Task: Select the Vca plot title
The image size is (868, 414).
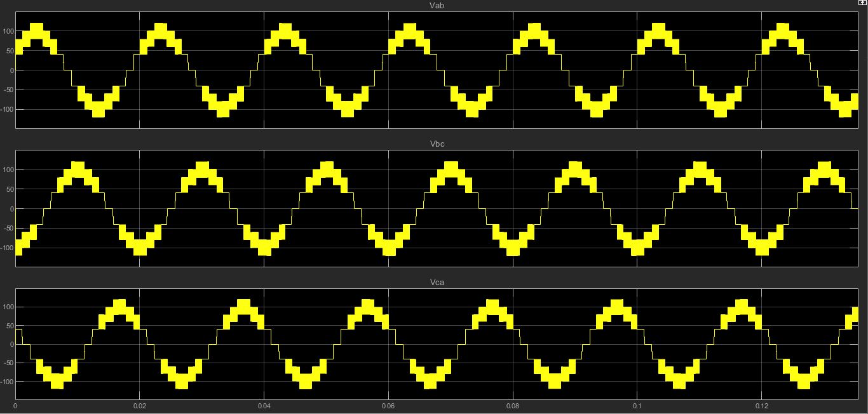Action: pyautogui.click(x=437, y=282)
